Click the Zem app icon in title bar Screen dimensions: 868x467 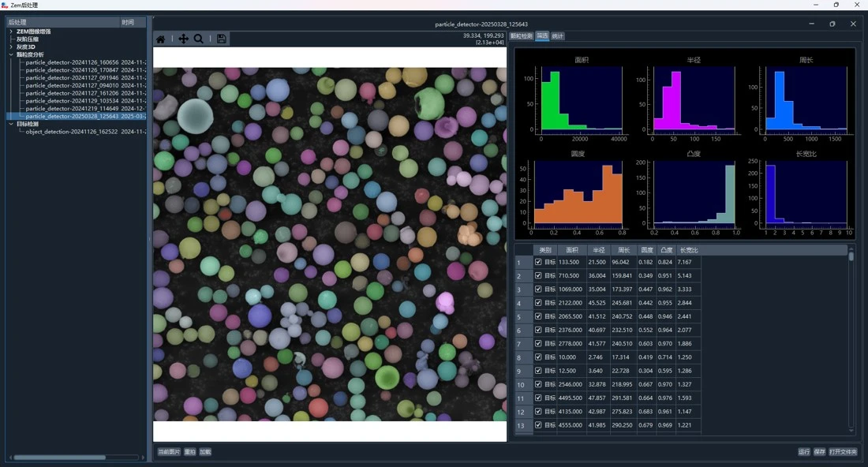(x=5, y=5)
